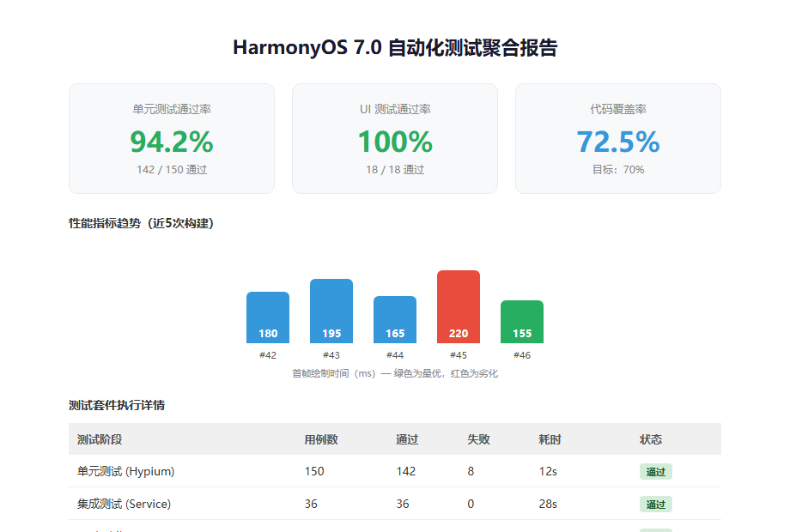Screen dimensions: 790x532
Task: Click the 目标：70% target text
Action: coord(618,170)
